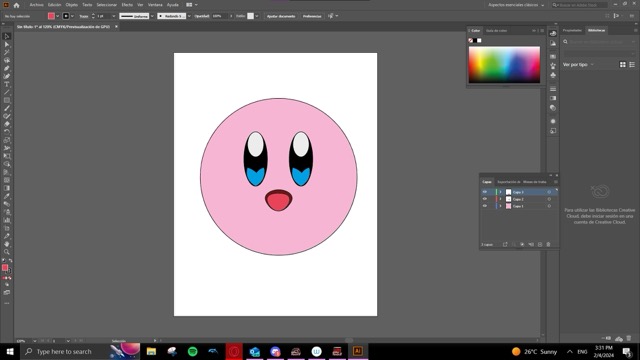Open the Color panel options menu
The image size is (640, 360).
542,31
